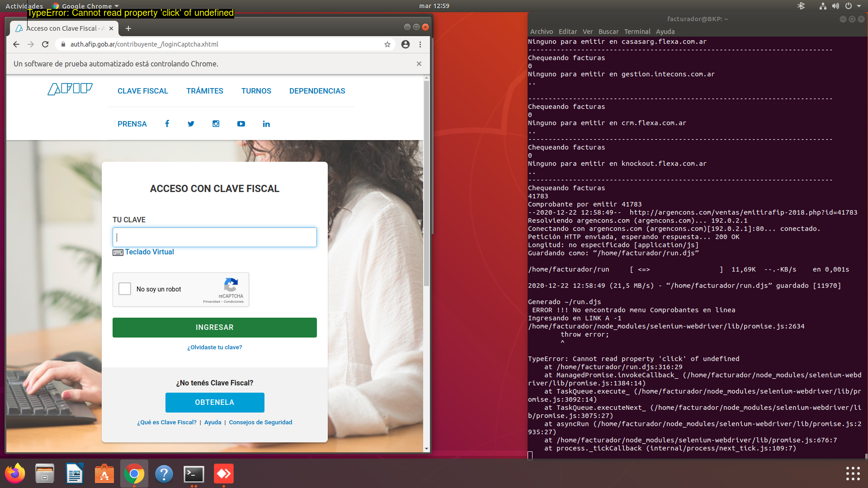The height and width of the screenshot is (488, 868).
Task: Dismiss the automated software notice
Action: click(419, 64)
